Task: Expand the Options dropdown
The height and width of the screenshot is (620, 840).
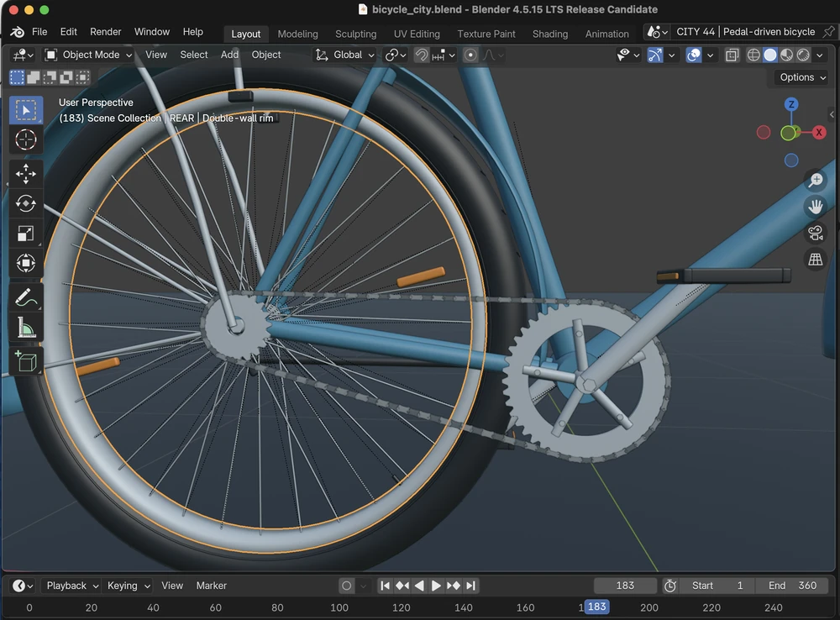Action: [802, 77]
